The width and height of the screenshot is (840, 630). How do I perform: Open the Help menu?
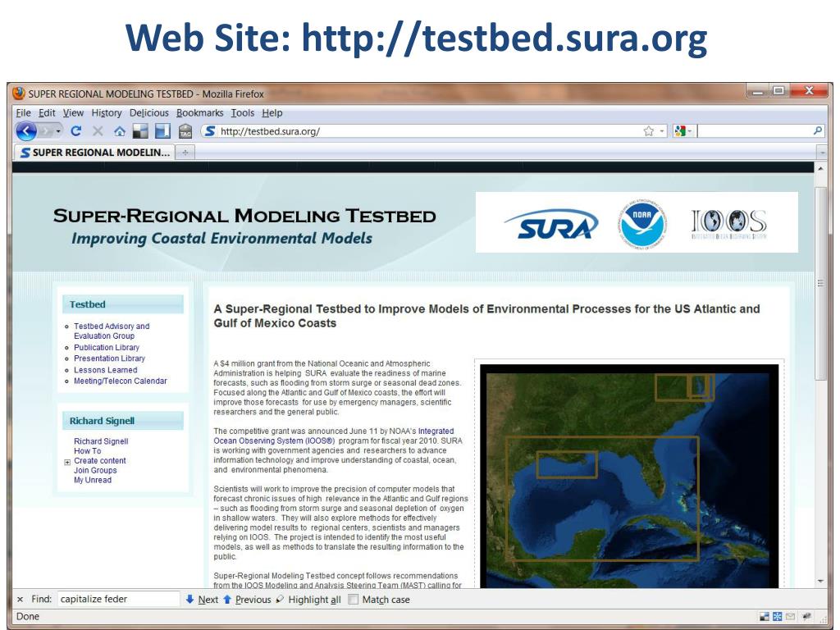coord(272,113)
